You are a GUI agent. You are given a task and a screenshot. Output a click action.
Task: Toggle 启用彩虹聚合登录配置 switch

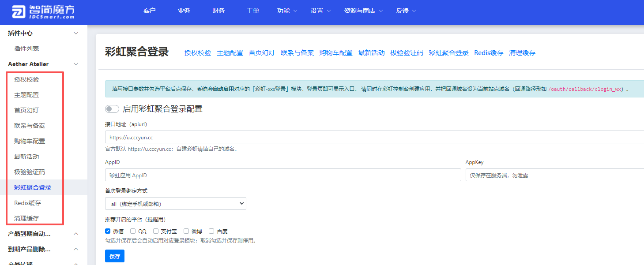pyautogui.click(x=112, y=109)
